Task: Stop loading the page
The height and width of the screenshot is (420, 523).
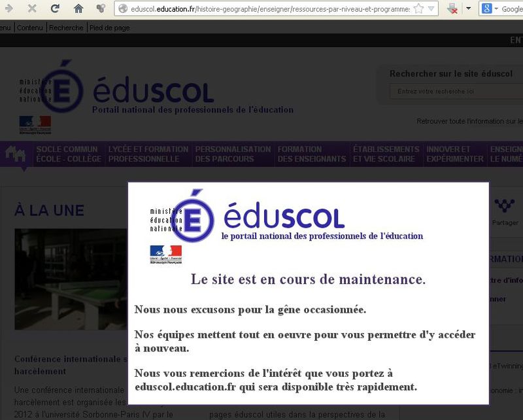Action: [32, 9]
